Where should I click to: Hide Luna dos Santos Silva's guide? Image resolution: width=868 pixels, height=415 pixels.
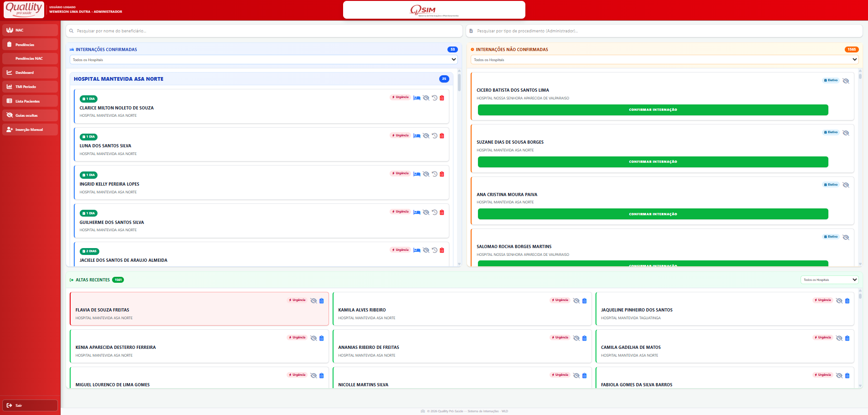coord(426,136)
